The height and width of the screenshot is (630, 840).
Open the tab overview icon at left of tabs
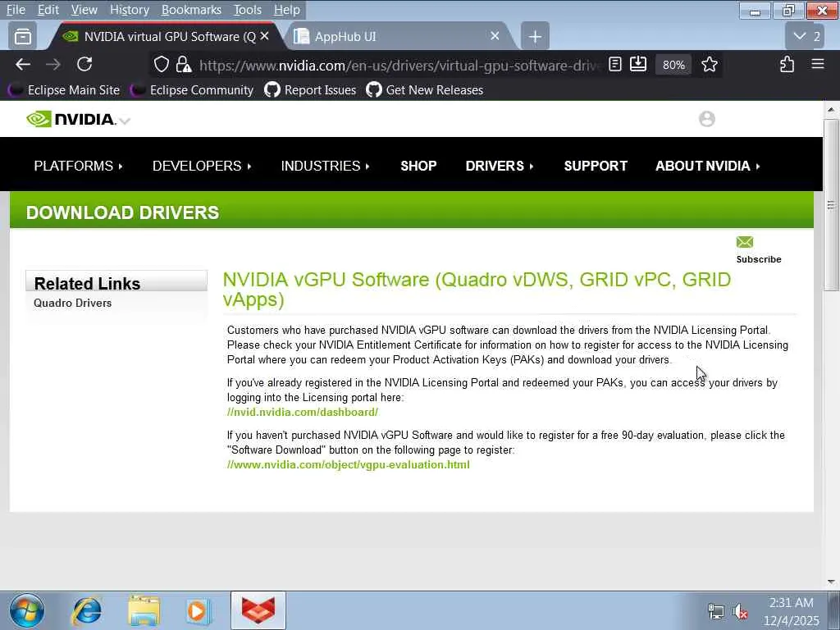pos(22,36)
